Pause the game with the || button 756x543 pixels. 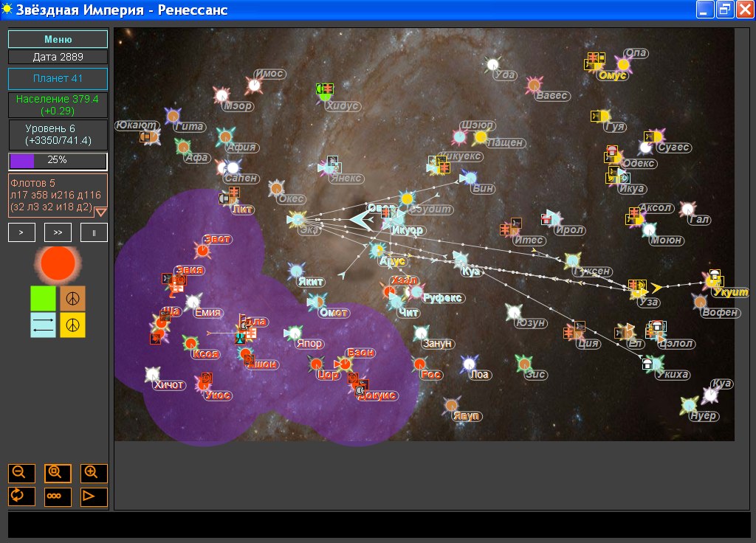coord(94,232)
